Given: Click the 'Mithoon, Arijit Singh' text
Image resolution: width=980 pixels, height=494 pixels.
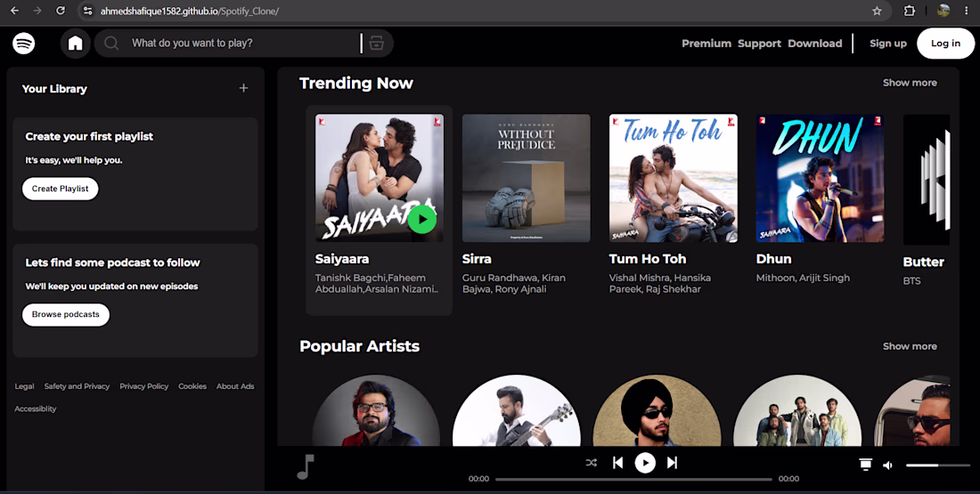Looking at the screenshot, I should tap(803, 278).
